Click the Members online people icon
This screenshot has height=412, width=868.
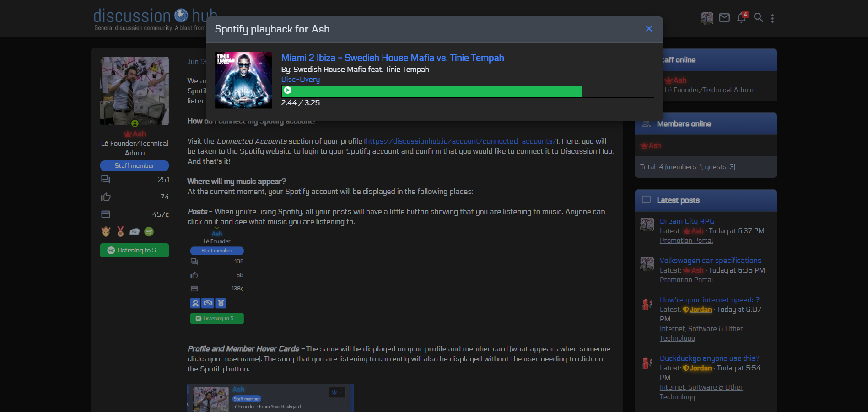pyautogui.click(x=647, y=124)
